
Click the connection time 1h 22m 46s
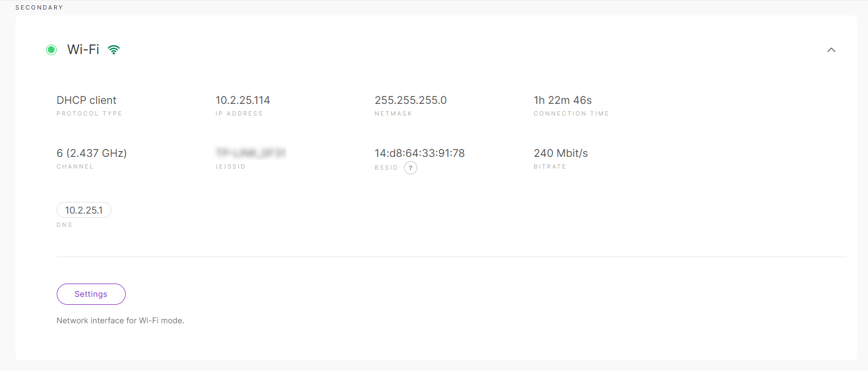click(x=563, y=100)
